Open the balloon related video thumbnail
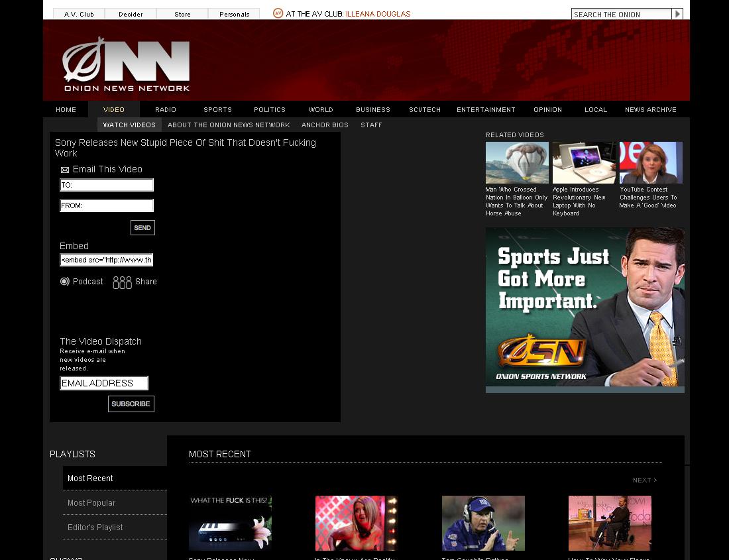Viewport: 729px width, 560px height. pyautogui.click(x=517, y=162)
